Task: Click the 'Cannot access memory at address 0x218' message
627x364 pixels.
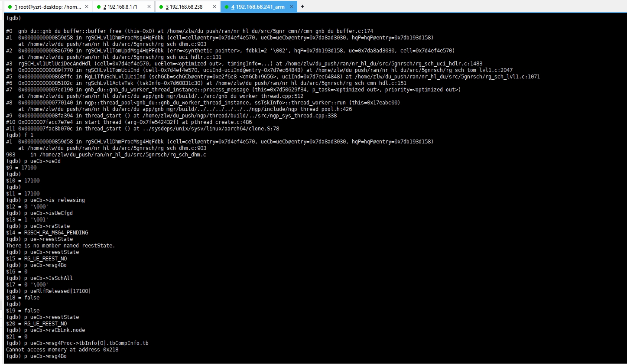Action: (x=62, y=350)
